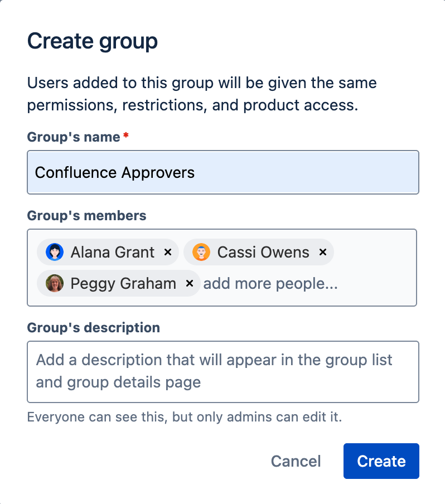Screen dimensions: 445x504
Task: Click Alana Grant's avatar icon
Action: [55, 252]
